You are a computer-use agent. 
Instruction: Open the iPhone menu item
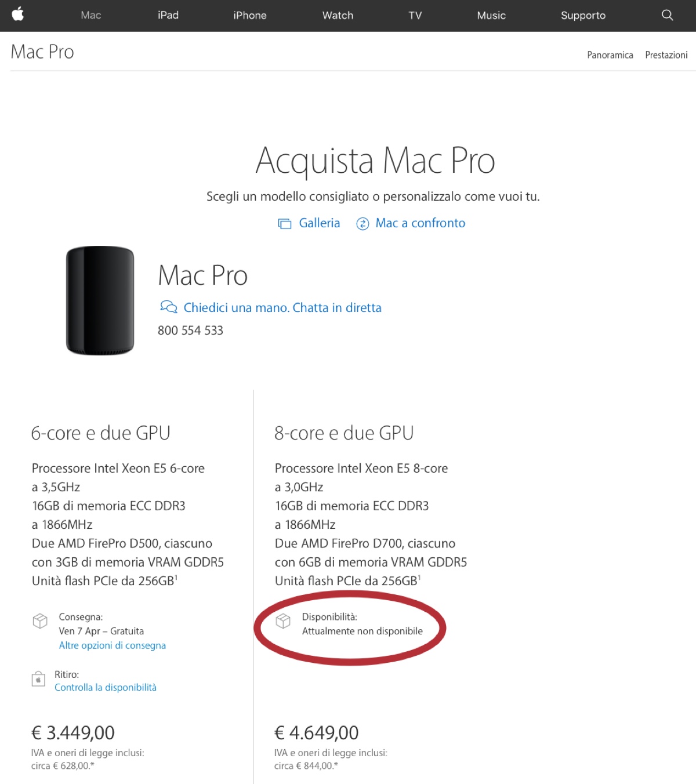click(249, 16)
